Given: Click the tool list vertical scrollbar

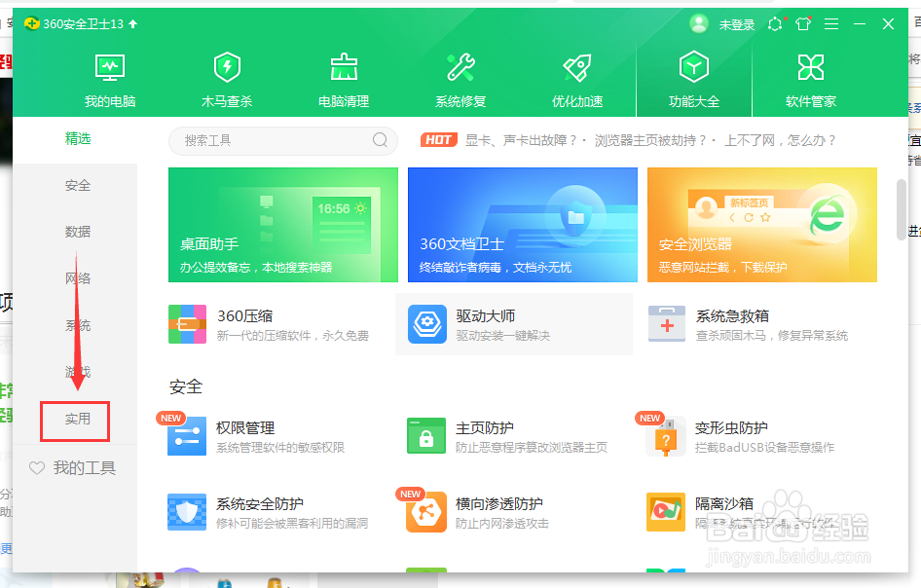Looking at the screenshot, I should coord(902,209).
